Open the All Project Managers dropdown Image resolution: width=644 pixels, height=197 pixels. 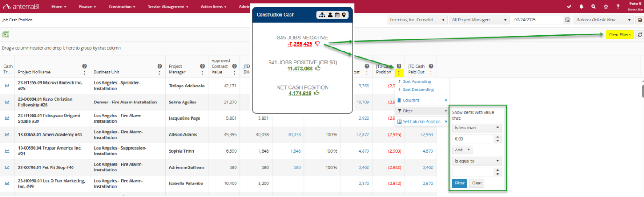[x=480, y=20]
